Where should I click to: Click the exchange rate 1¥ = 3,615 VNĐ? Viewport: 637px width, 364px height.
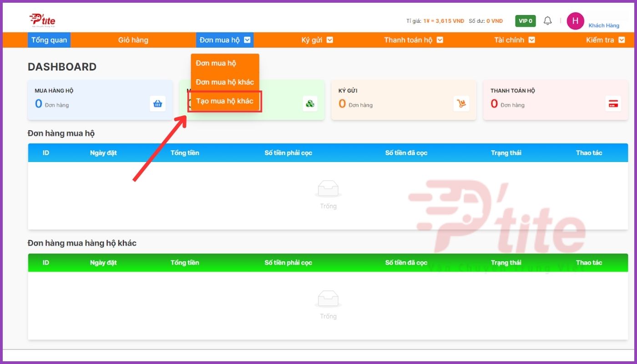pyautogui.click(x=444, y=21)
